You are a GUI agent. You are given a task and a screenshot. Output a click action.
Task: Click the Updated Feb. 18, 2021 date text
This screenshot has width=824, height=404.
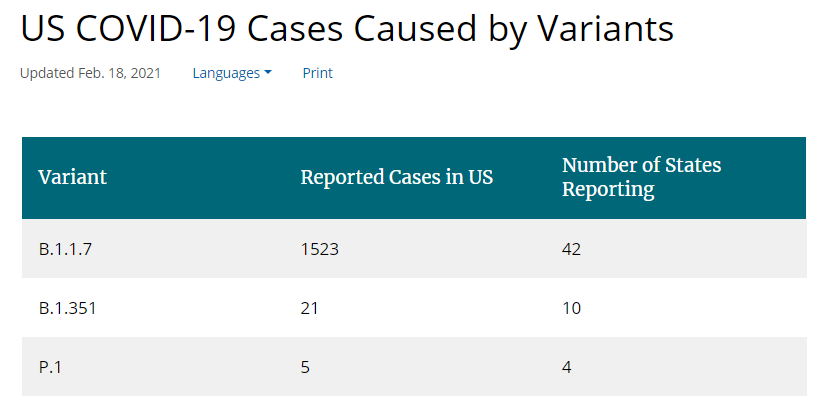coord(90,73)
